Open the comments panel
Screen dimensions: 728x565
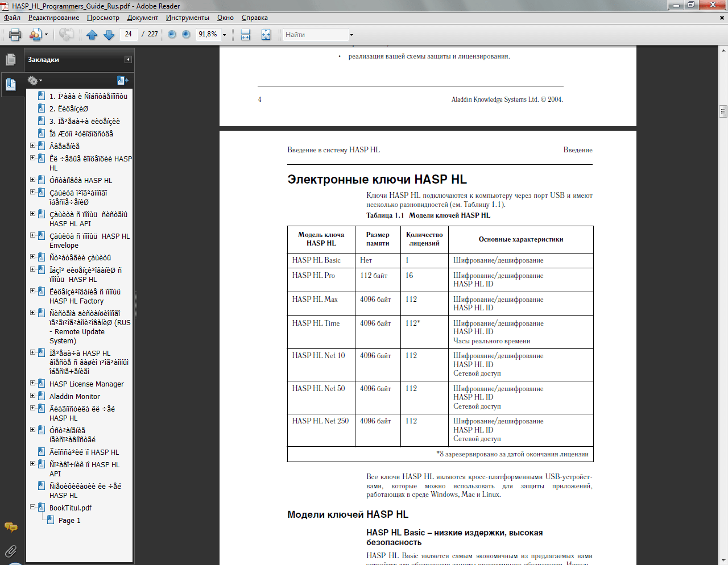pyautogui.click(x=10, y=527)
